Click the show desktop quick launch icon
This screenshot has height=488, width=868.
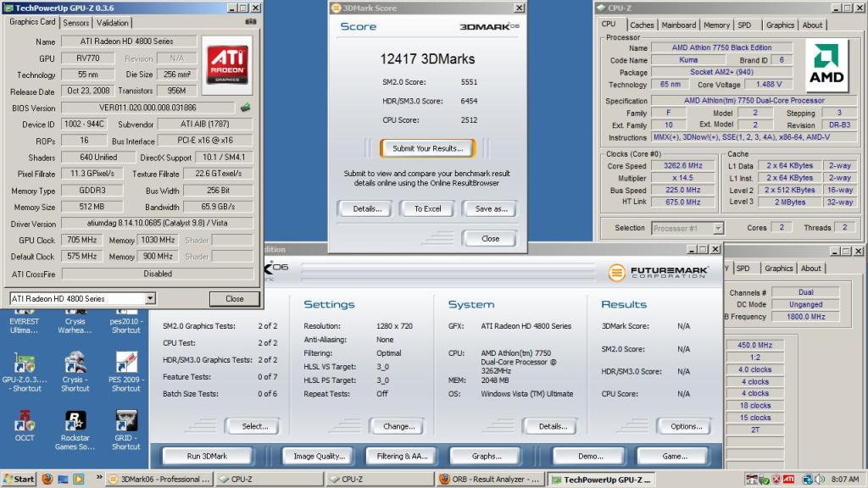63,480
